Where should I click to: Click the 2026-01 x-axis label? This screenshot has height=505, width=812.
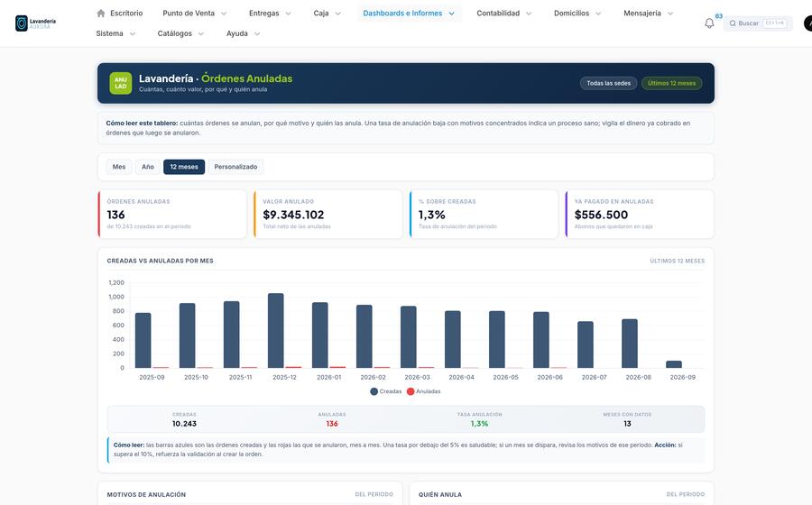click(328, 377)
